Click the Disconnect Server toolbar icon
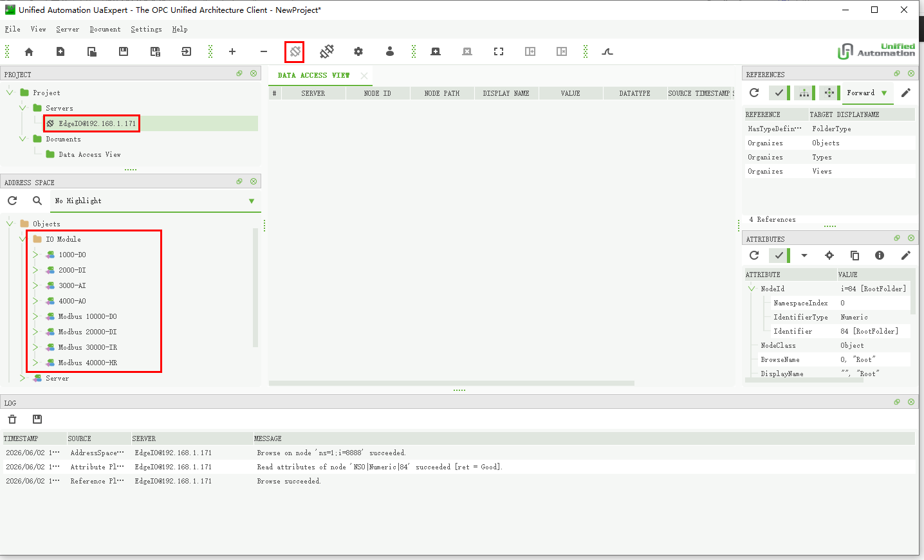Viewport: 924px width, 560px height. tap(327, 51)
